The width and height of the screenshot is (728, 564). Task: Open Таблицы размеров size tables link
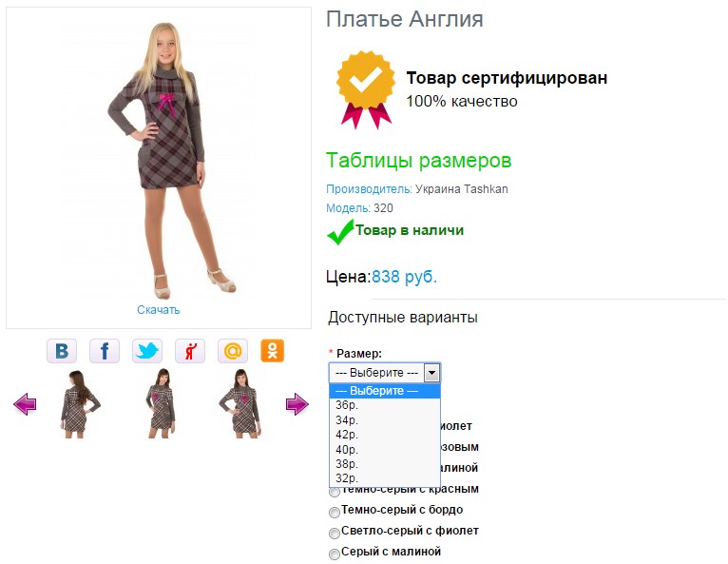tap(418, 161)
